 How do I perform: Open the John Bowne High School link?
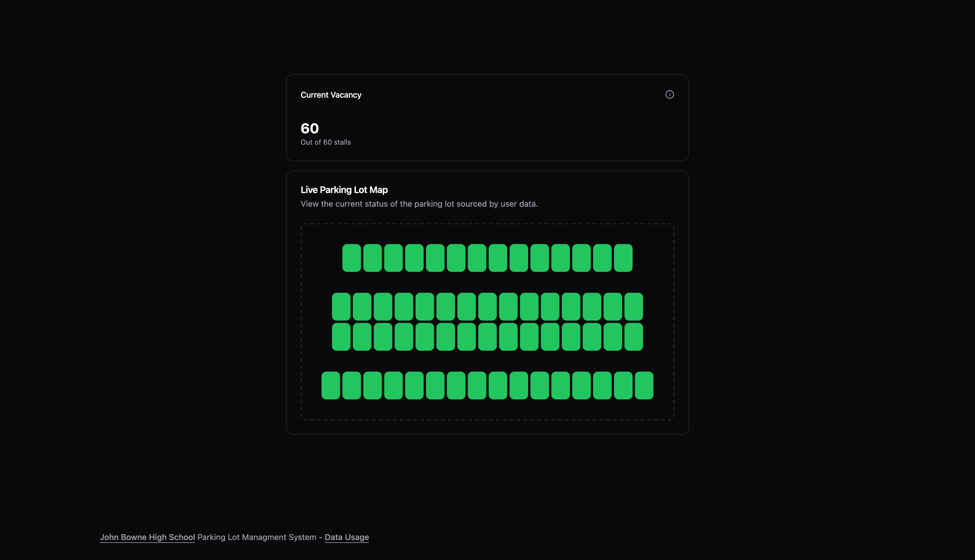coord(147,537)
